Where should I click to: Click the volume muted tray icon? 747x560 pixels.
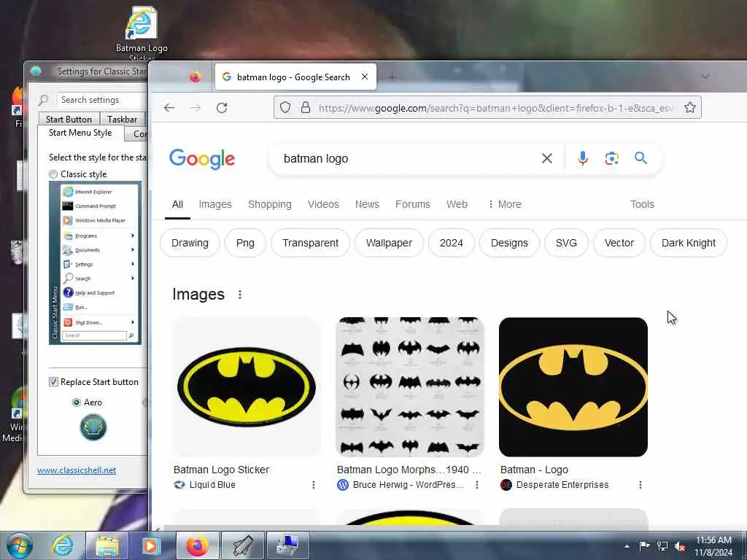point(680,546)
